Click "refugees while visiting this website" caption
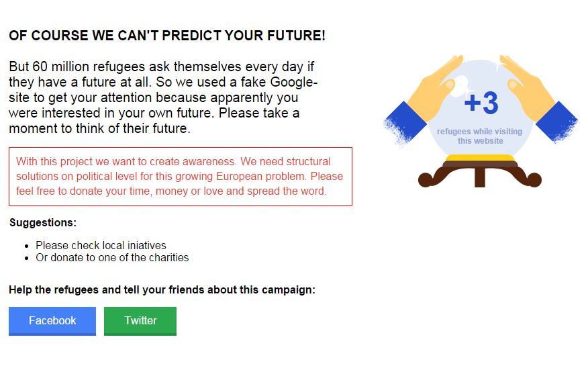Screen dimensions: 588x368 pyautogui.click(x=479, y=136)
